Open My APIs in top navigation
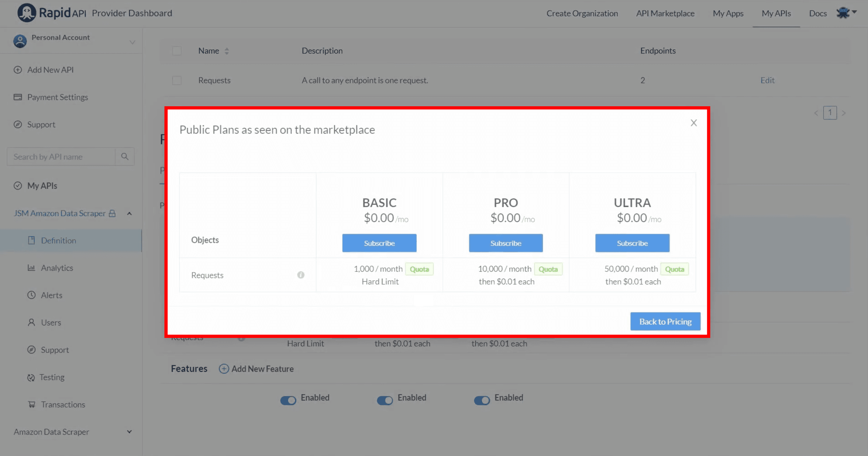Viewport: 868px width, 456px height. 776,13
